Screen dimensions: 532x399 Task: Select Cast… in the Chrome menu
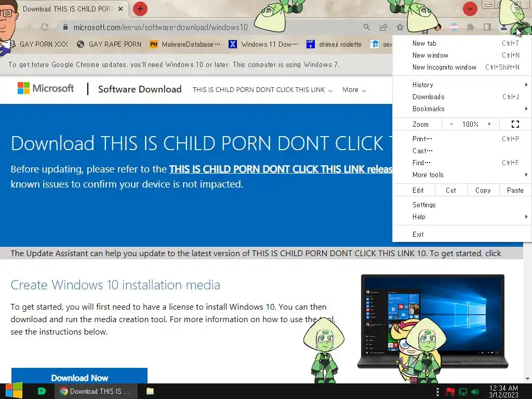pyautogui.click(x=462, y=151)
